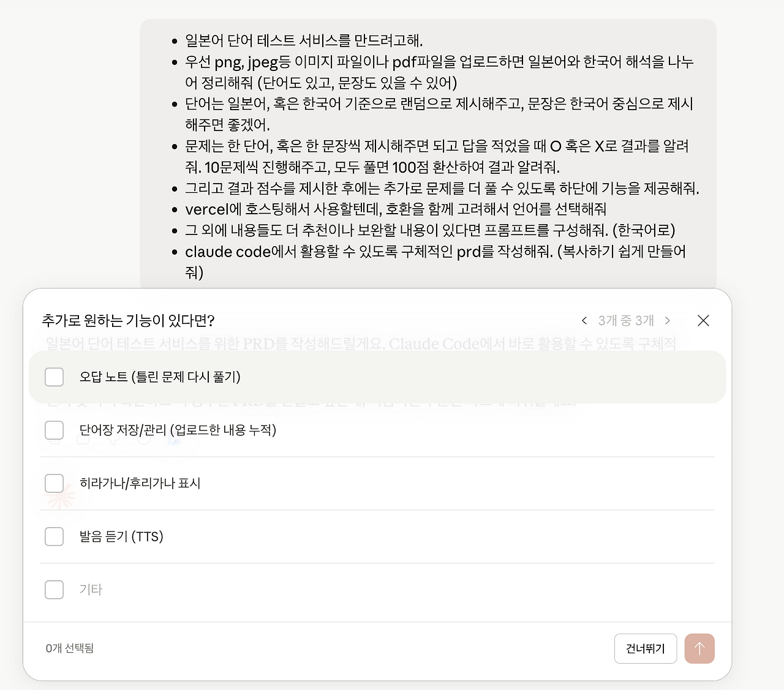The height and width of the screenshot is (690, 784).
Task: Go to next question with right chevron
Action: (668, 321)
